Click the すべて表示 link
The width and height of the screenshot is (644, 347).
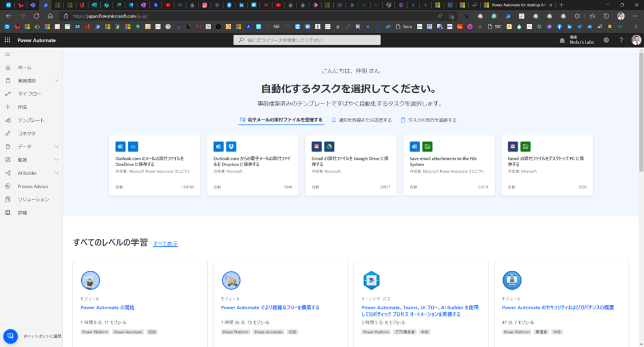(165, 243)
